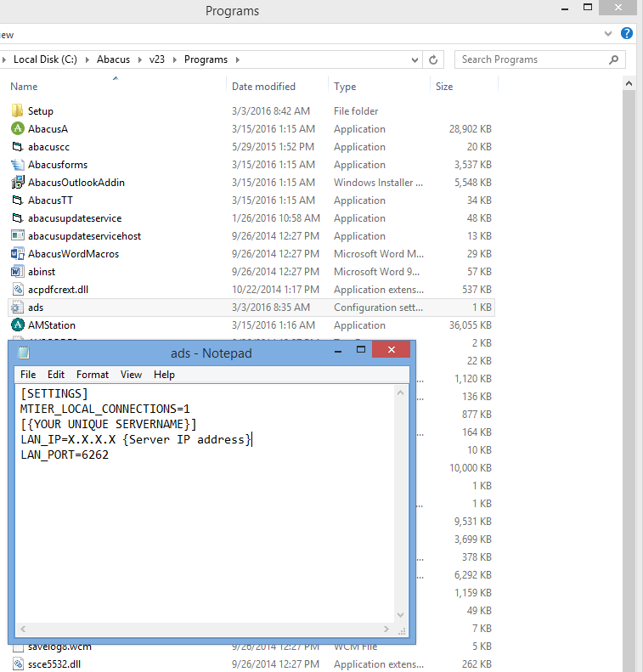Click Explorer scrollbar up arrow
This screenshot has height=672, width=643.
tap(629, 83)
